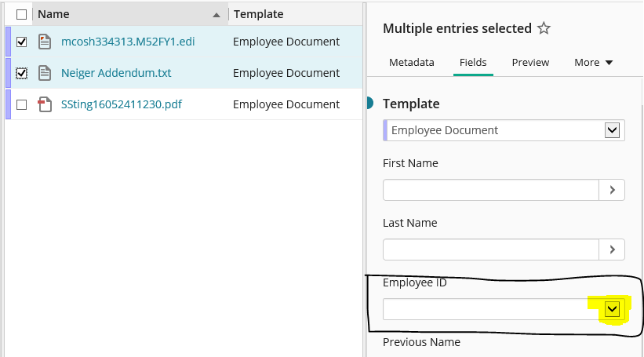Switch to the Preview tab
Screen dimensions: 644x357
[x=530, y=63]
